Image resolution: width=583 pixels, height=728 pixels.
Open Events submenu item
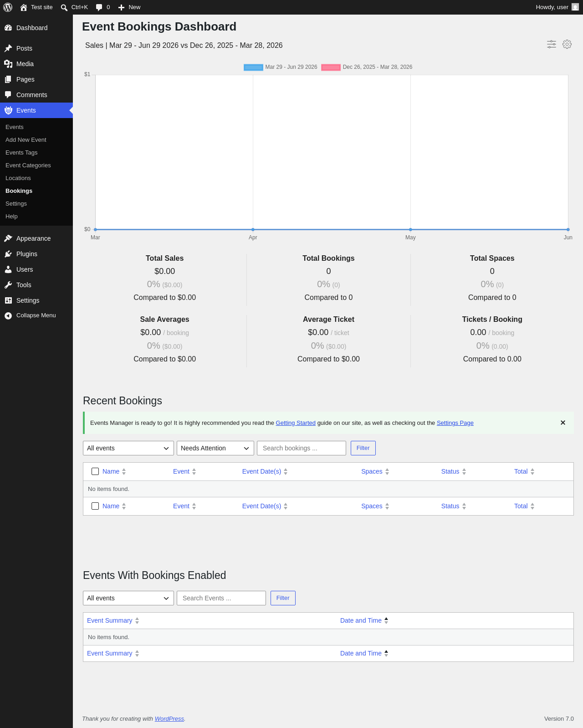[15, 127]
